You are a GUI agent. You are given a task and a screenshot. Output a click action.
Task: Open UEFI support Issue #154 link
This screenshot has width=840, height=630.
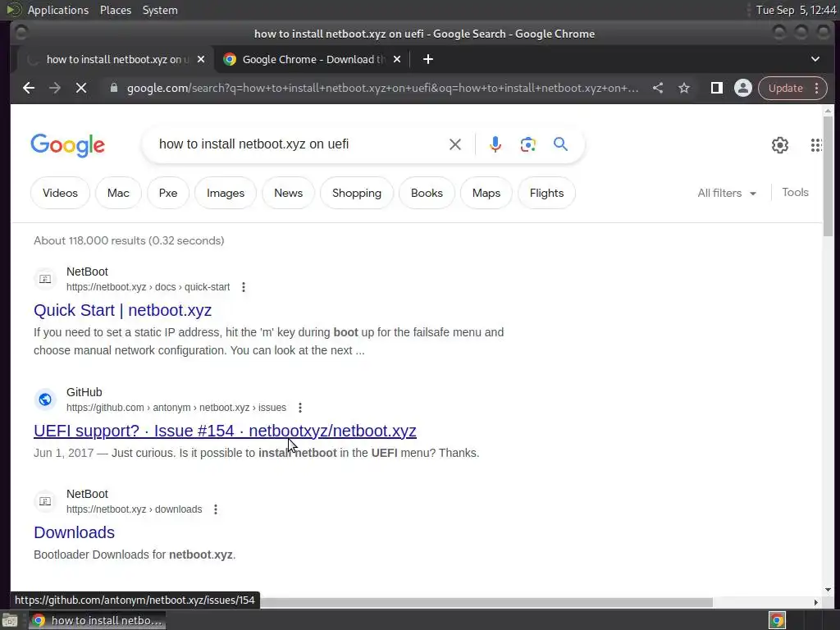point(225,431)
